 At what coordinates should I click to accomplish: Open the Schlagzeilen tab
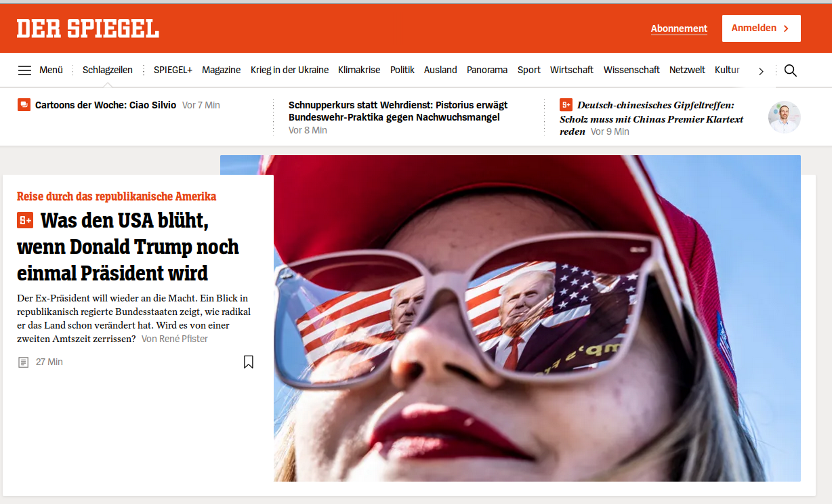coord(108,70)
